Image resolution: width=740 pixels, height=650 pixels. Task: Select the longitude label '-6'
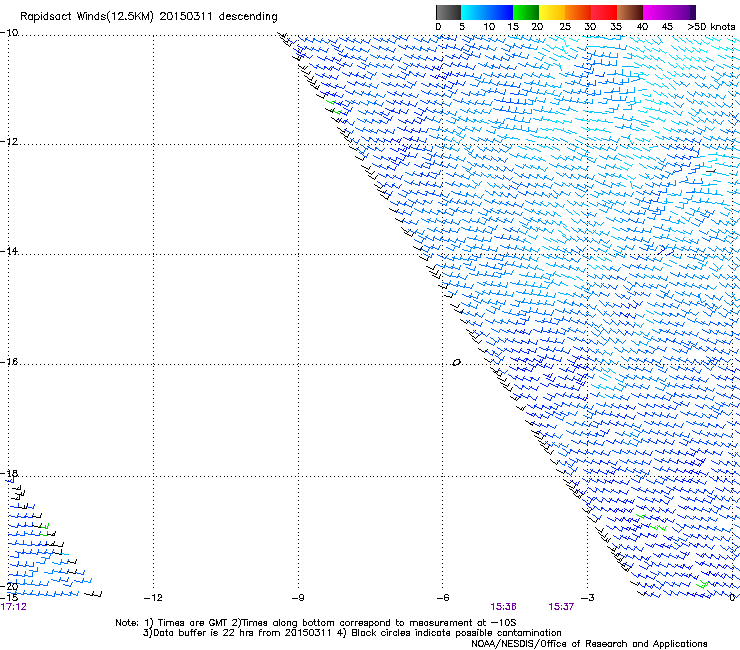point(443,598)
